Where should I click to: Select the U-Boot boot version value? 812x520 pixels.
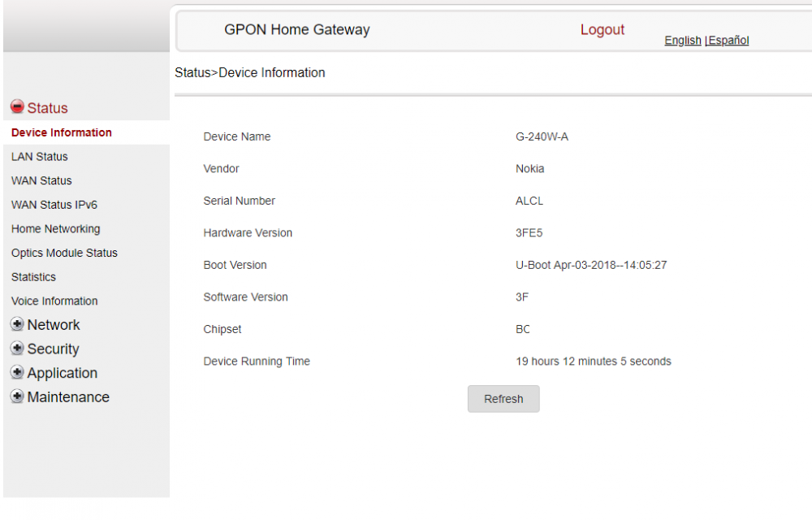pyautogui.click(x=591, y=265)
